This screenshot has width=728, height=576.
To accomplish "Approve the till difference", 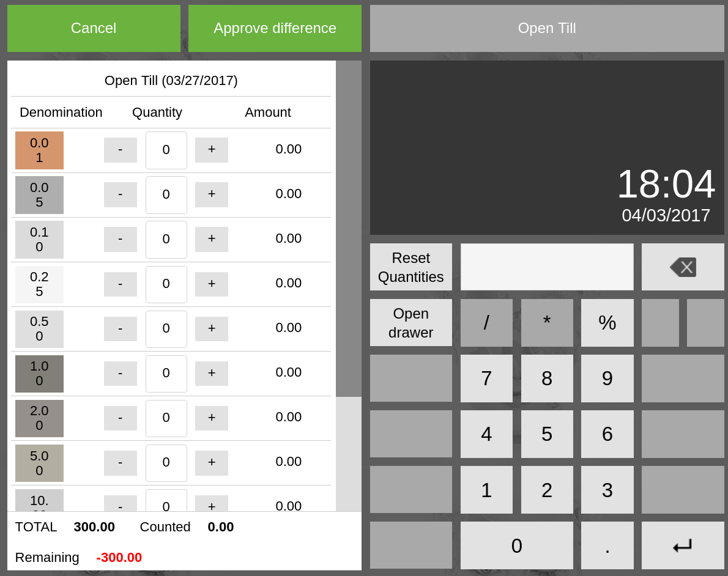I will [275, 28].
